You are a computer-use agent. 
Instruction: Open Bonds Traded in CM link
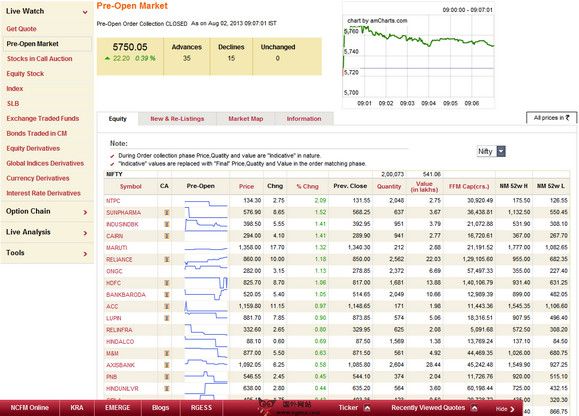pos(37,134)
